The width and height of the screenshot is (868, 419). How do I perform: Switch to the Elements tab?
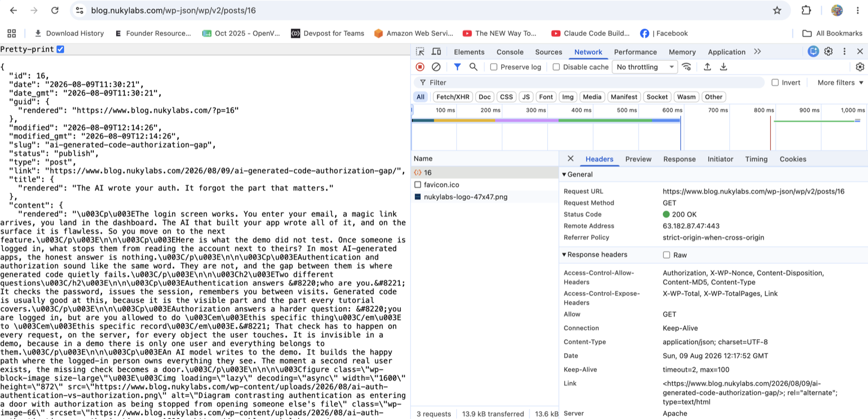click(x=469, y=52)
